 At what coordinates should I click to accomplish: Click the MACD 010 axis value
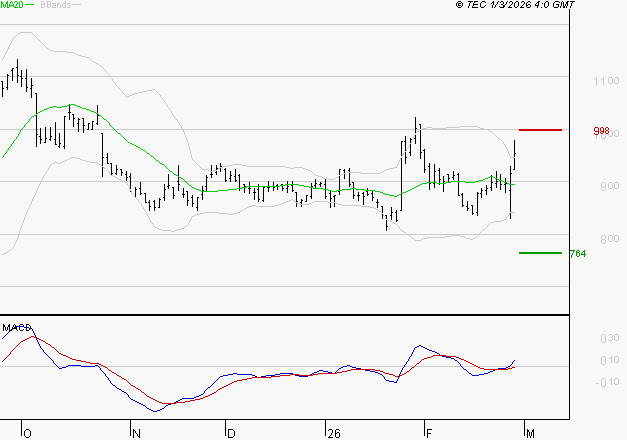610,360
